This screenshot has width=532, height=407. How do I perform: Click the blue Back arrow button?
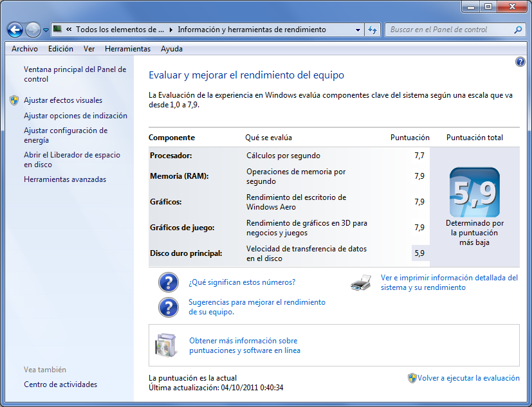tap(15, 30)
